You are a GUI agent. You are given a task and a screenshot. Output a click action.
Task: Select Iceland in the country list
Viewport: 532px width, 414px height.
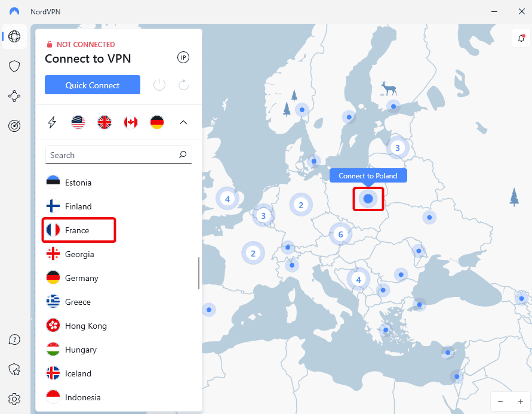coord(118,373)
